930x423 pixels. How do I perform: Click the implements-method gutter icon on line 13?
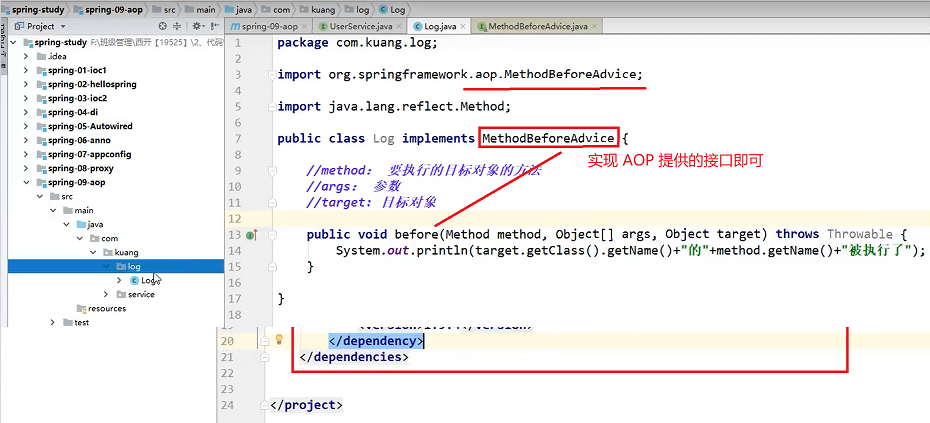coord(251,235)
